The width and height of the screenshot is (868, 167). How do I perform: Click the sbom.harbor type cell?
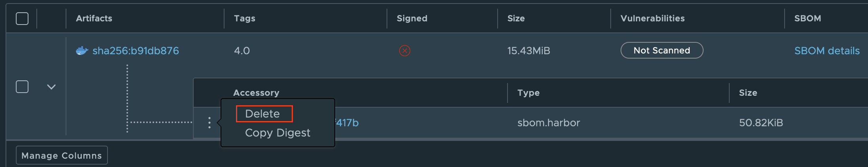point(549,123)
